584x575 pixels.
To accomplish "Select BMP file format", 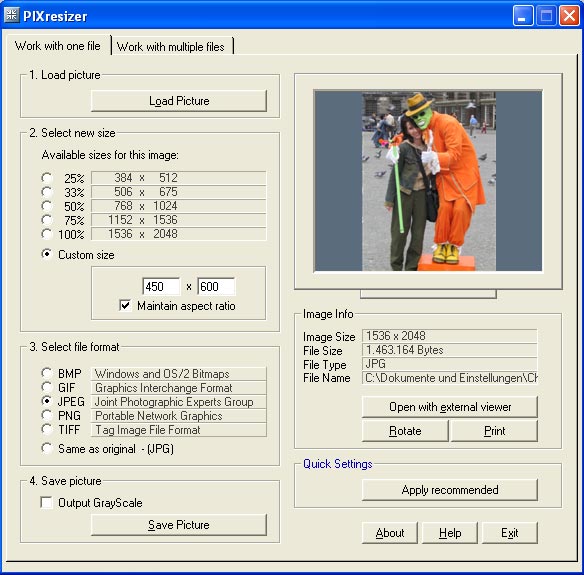I will coord(47,373).
